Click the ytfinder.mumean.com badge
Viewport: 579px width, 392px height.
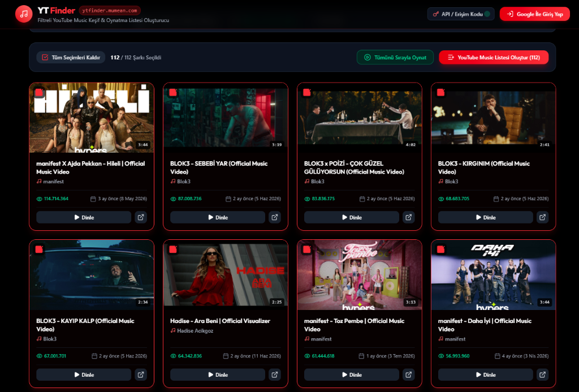tap(110, 10)
